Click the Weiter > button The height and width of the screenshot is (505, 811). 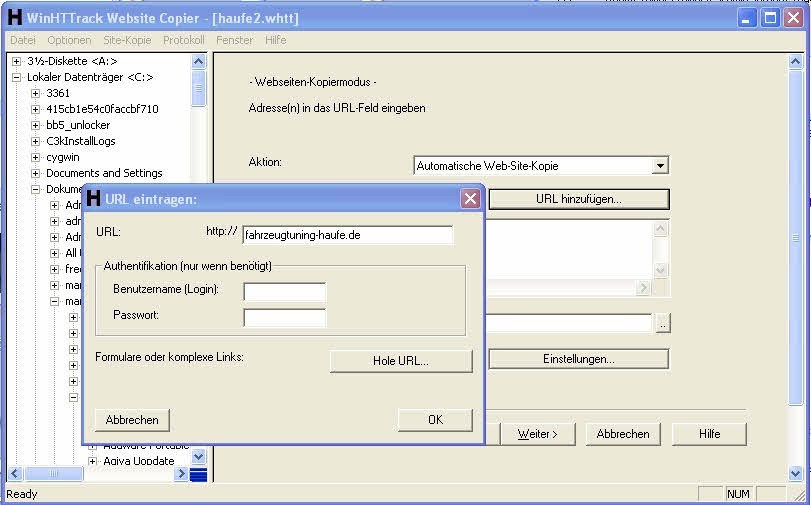537,434
